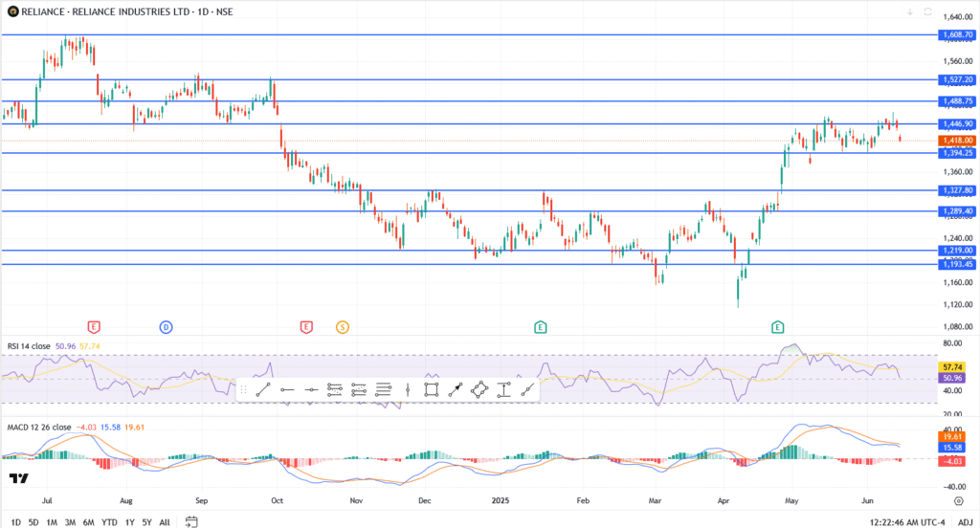Select the Arrow drawing tool
Viewport: 980px width, 528px height.
click(x=456, y=389)
